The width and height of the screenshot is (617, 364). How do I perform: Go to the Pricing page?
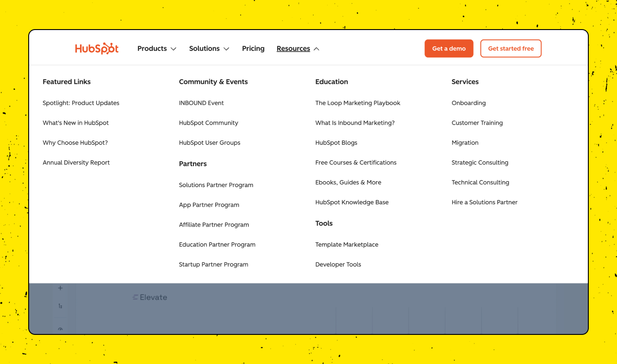253,49
